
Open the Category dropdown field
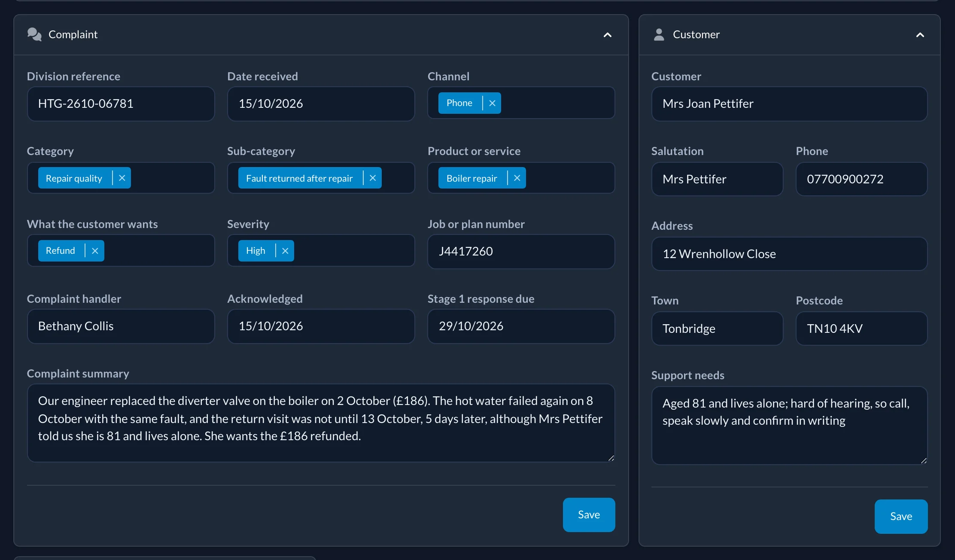(121, 178)
